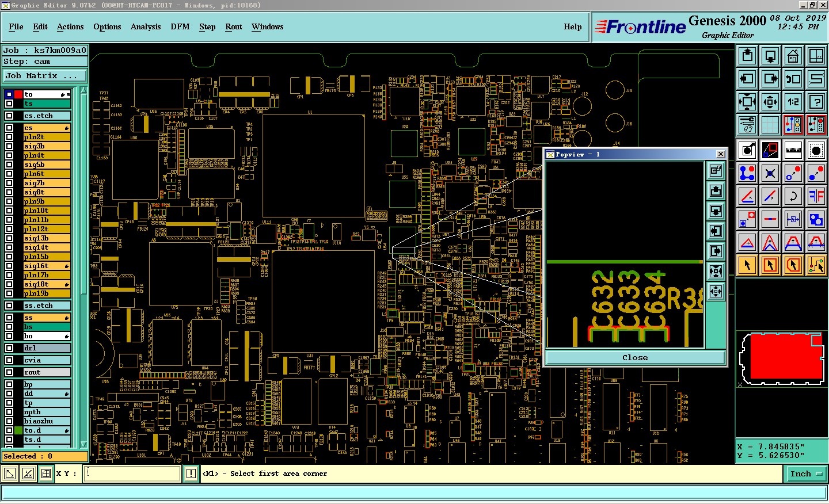Image resolution: width=829 pixels, height=504 pixels.
Task: Click the exclamation mark button
Action: tap(191, 474)
